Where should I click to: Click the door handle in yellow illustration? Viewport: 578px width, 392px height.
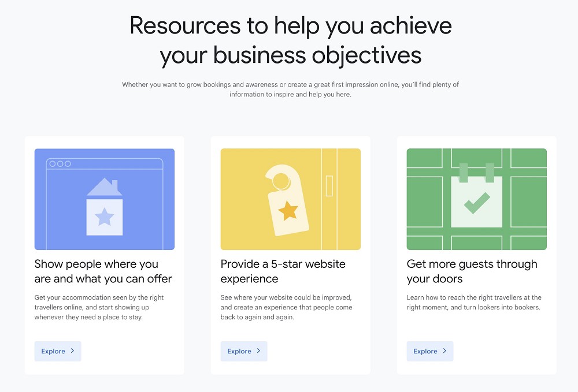pos(329,186)
